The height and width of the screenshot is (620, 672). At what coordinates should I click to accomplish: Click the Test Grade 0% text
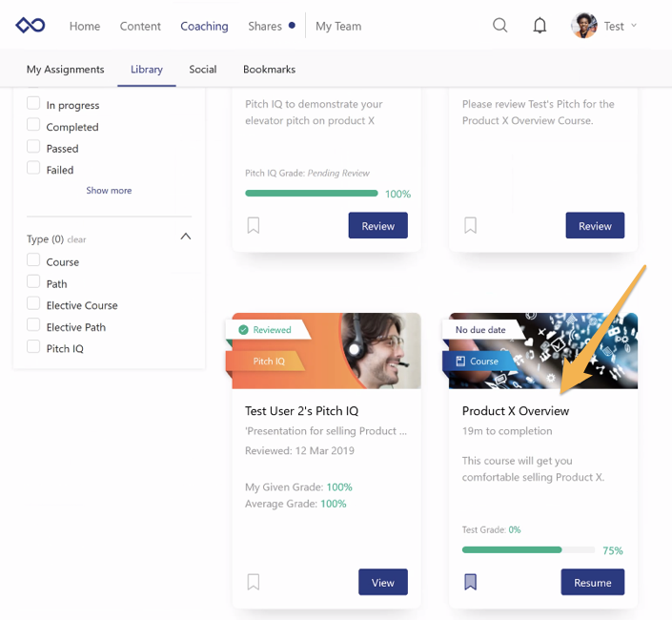pyautogui.click(x=491, y=529)
